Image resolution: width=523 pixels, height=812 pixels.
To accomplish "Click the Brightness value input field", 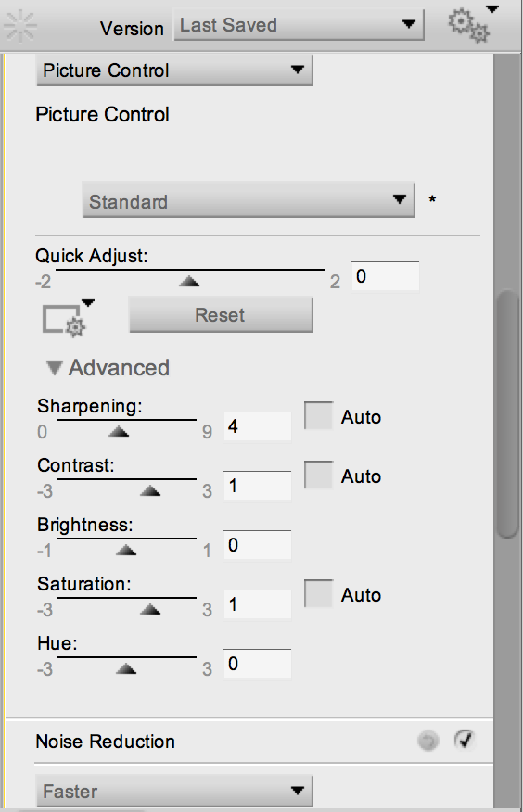I will [257, 545].
